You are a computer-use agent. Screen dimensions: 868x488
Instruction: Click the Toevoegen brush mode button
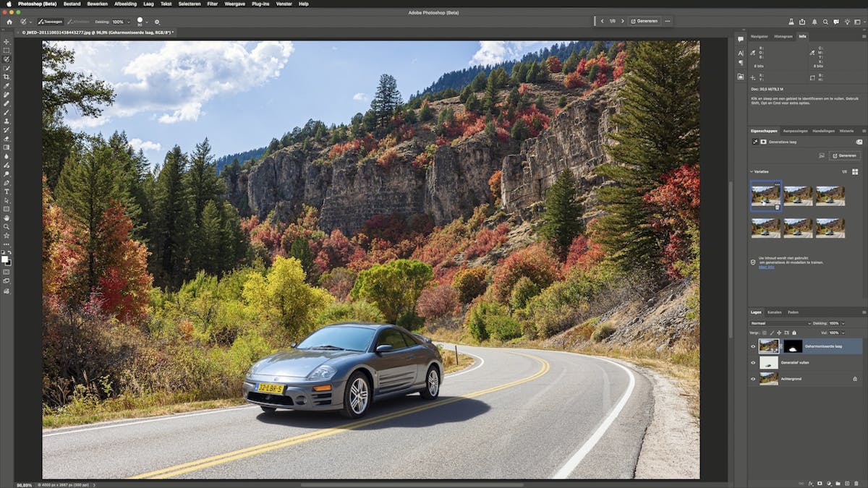tap(51, 22)
